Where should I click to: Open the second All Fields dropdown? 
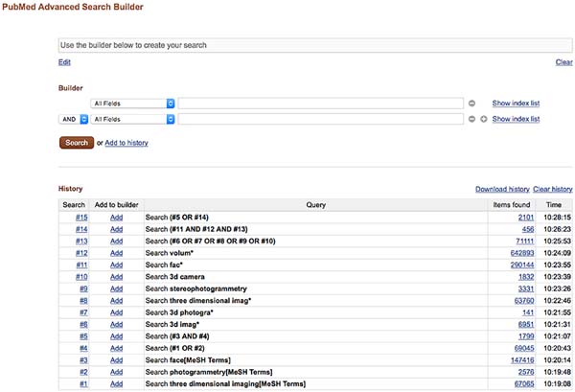pyautogui.click(x=132, y=119)
